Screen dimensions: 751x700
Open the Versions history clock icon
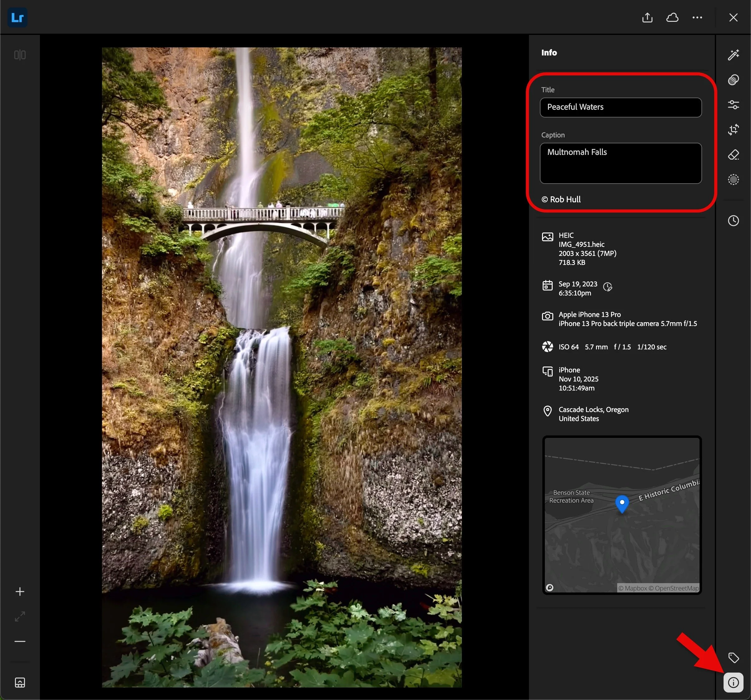[x=733, y=220]
